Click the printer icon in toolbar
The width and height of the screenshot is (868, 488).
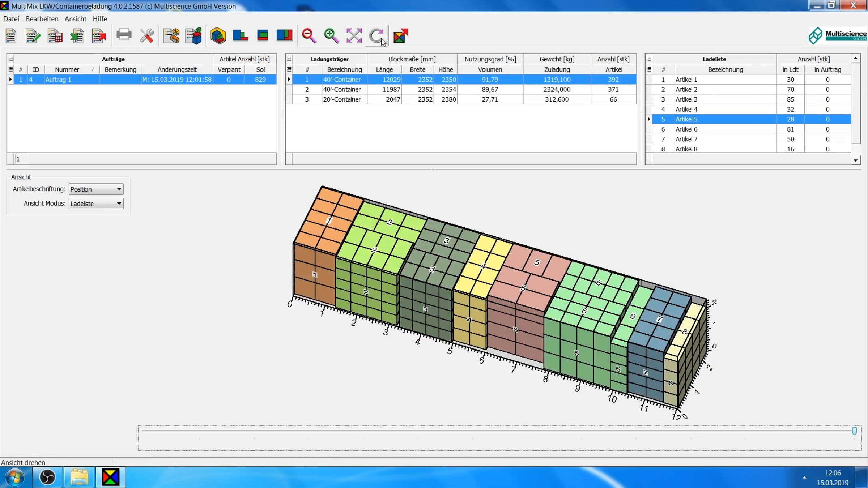click(x=124, y=35)
